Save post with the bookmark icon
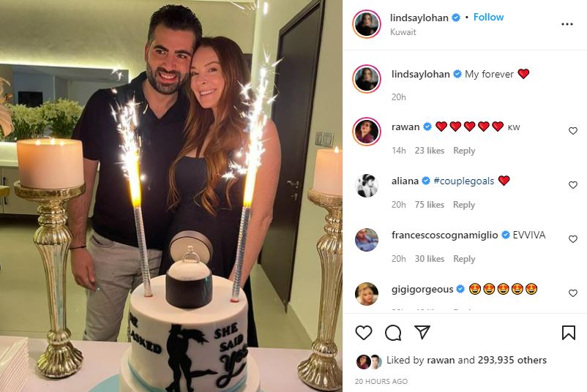The width and height of the screenshot is (587, 392). (568, 333)
